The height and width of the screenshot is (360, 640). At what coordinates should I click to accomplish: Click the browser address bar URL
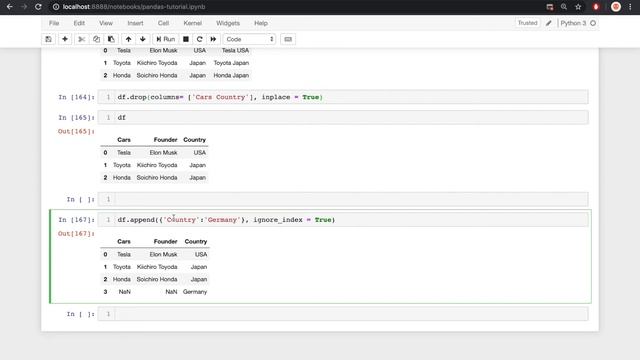coord(134,7)
